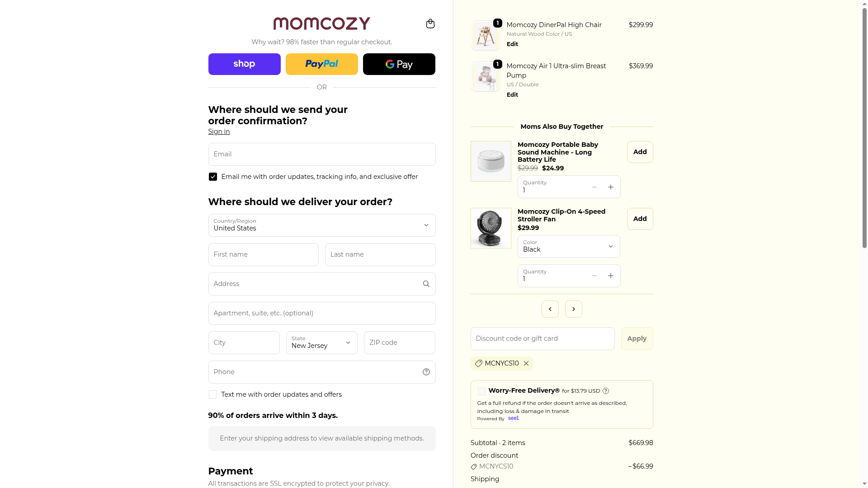Uncheck email order updates checkbox
Viewport: 868px width, 488px height.
tap(213, 177)
